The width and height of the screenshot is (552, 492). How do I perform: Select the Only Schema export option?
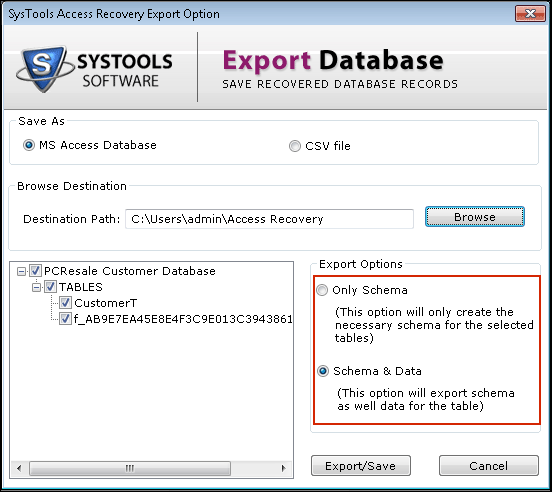(322, 290)
